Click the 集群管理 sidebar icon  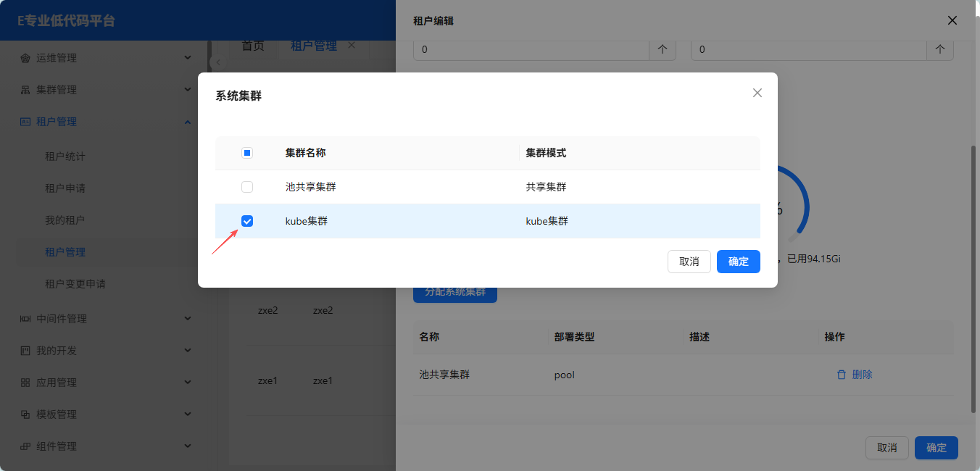[25, 90]
